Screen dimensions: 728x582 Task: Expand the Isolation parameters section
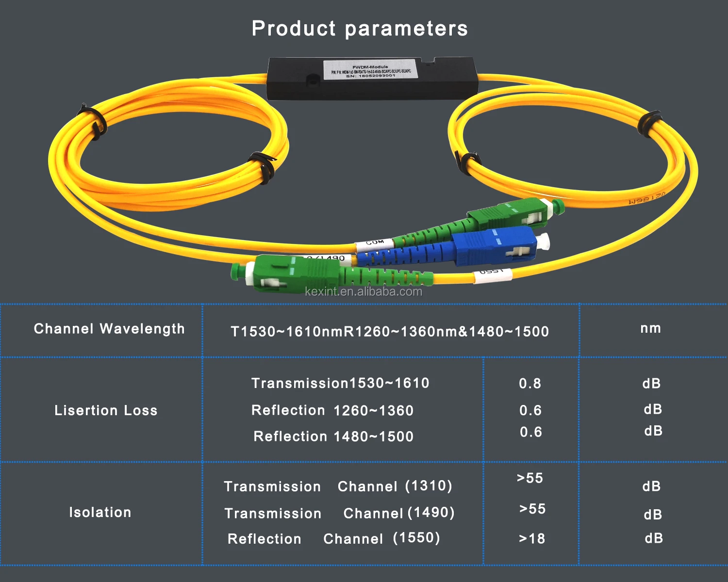100,512
